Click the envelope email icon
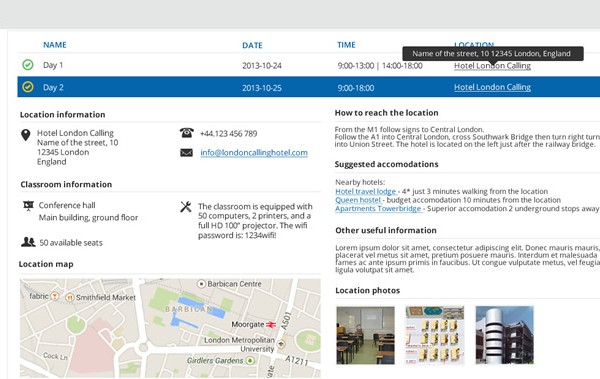 186,153
